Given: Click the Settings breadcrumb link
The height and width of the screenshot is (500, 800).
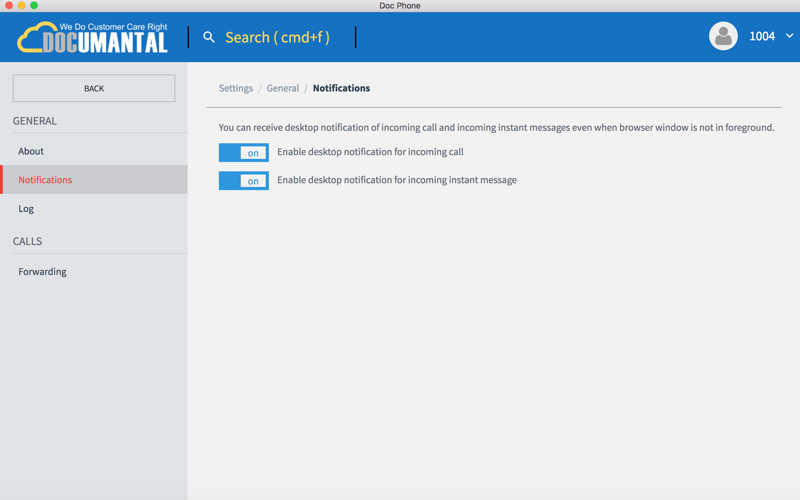Looking at the screenshot, I should [x=236, y=88].
